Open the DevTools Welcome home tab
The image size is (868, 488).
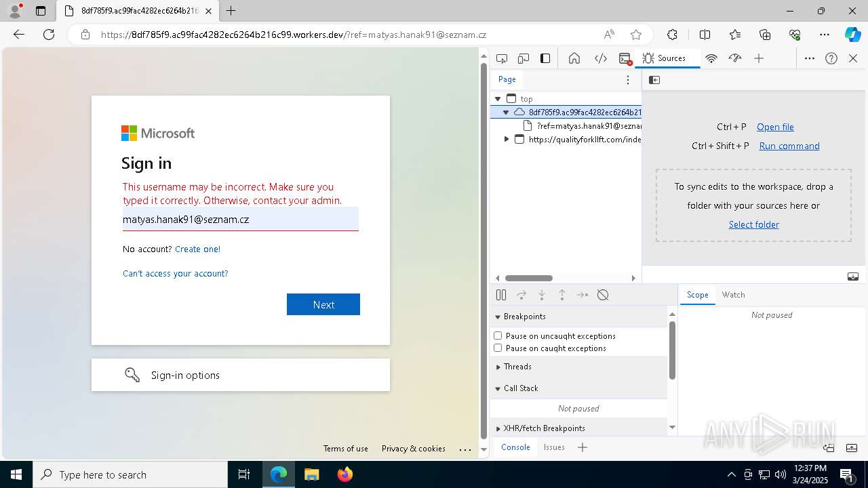(574, 58)
